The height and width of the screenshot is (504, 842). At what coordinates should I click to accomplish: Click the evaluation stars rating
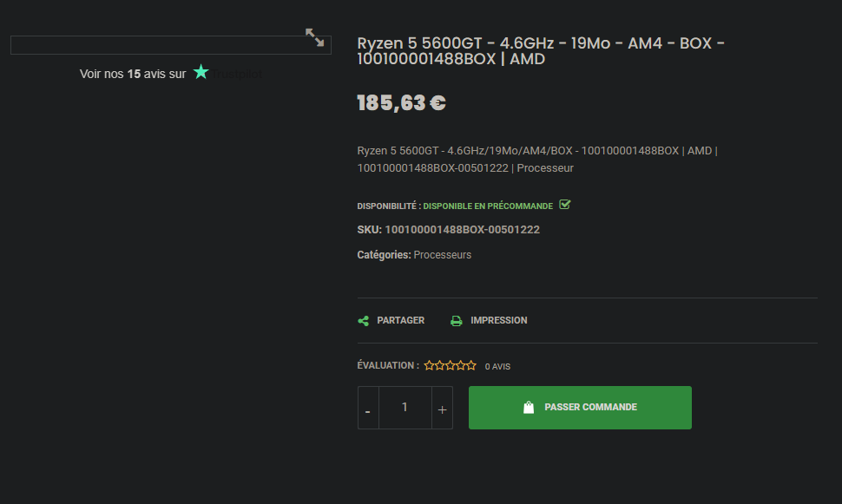[450, 365]
